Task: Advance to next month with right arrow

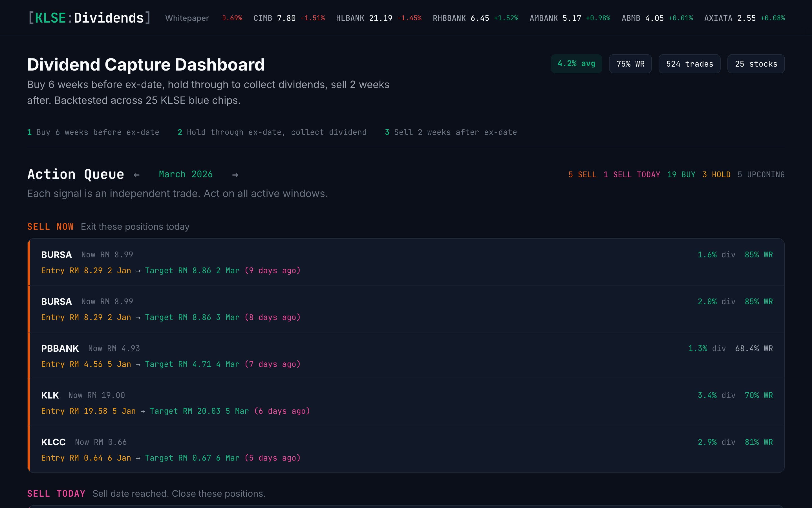Action: pyautogui.click(x=235, y=175)
